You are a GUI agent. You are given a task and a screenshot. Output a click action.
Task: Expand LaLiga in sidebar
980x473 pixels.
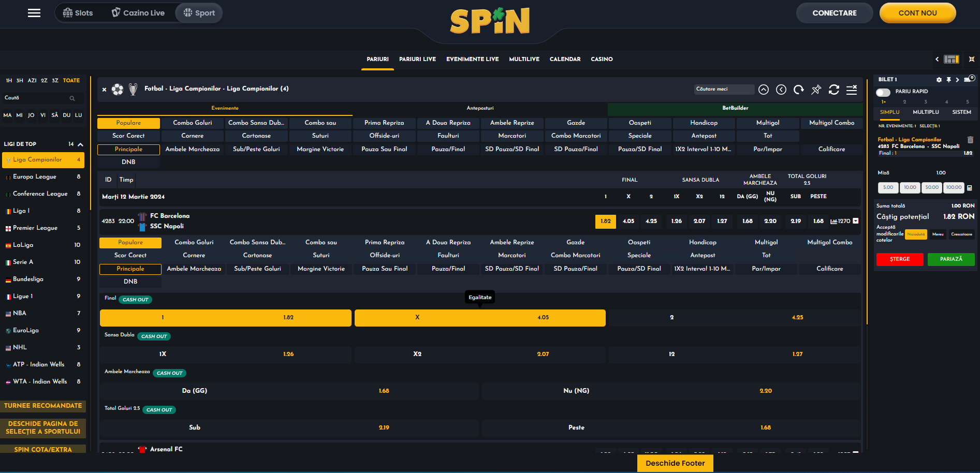click(x=43, y=245)
